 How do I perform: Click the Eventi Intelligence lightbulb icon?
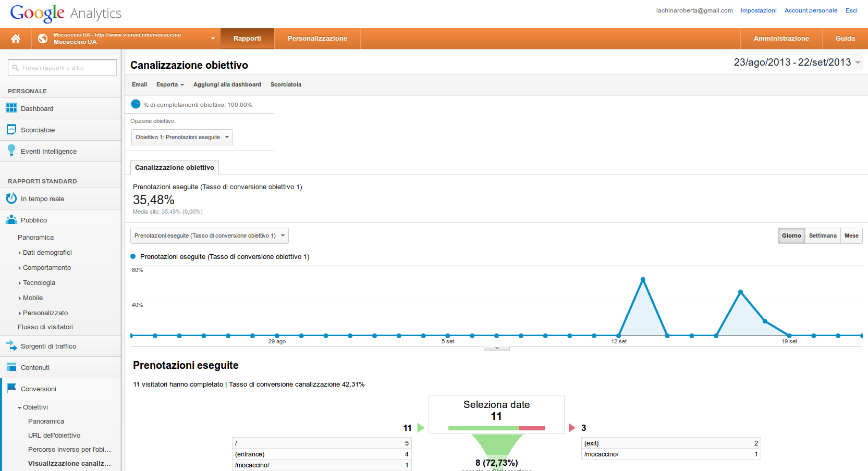click(x=11, y=151)
